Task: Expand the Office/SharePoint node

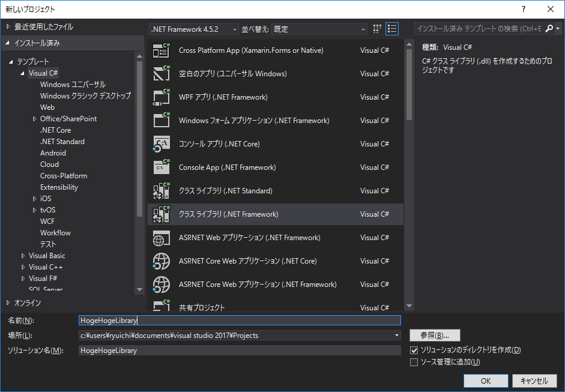Action: [x=34, y=119]
